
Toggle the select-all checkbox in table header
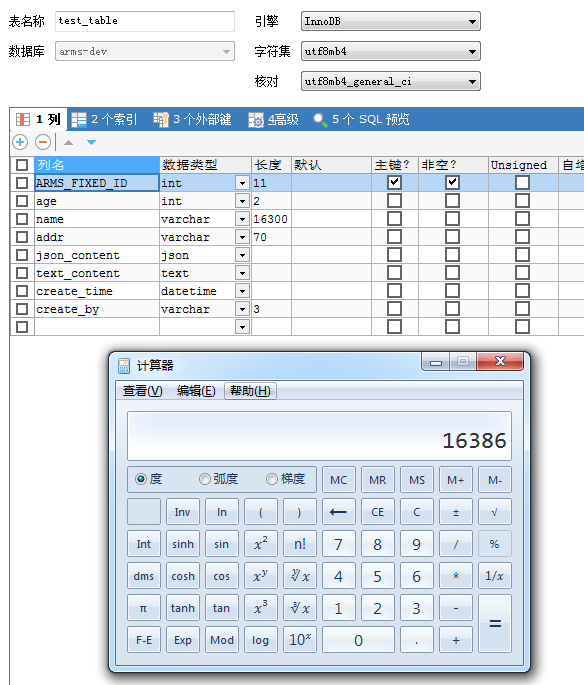[22, 165]
